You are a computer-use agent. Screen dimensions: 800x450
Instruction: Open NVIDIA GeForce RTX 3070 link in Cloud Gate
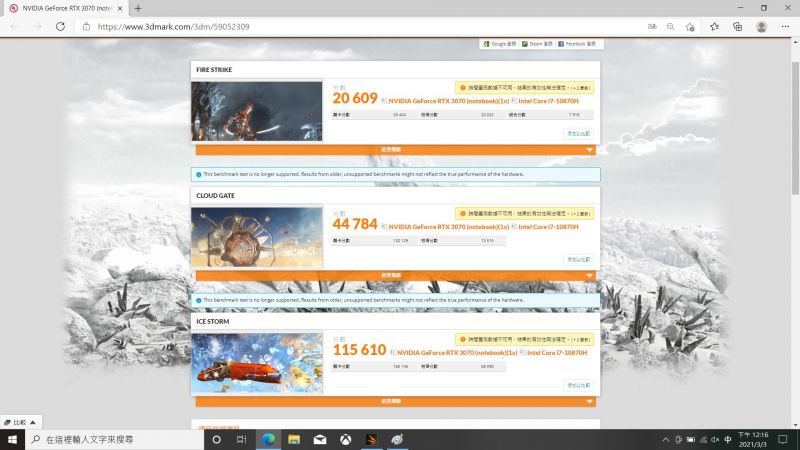[x=449, y=227]
